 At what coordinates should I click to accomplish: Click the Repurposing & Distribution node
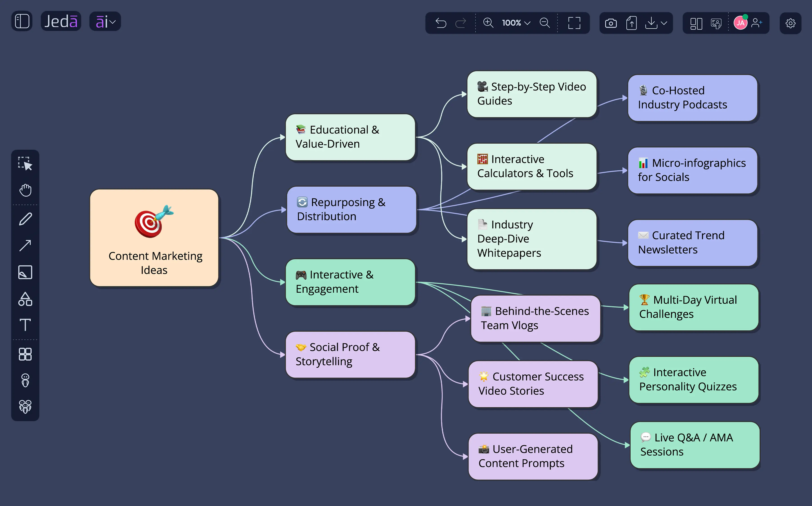point(352,210)
